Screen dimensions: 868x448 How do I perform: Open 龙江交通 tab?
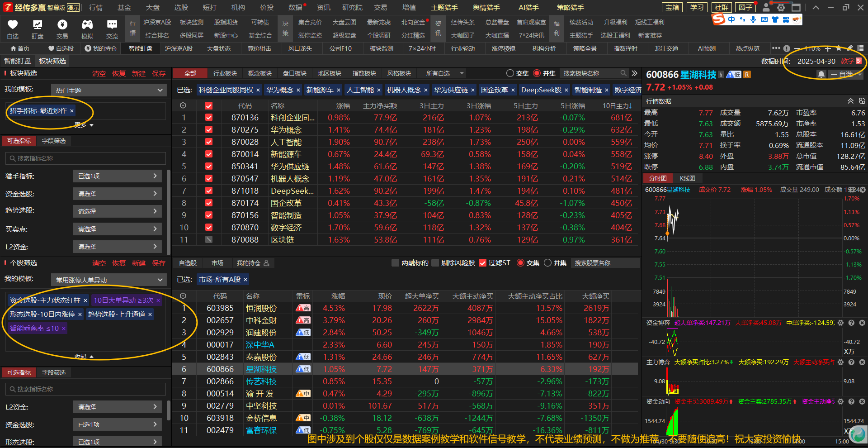coord(666,48)
